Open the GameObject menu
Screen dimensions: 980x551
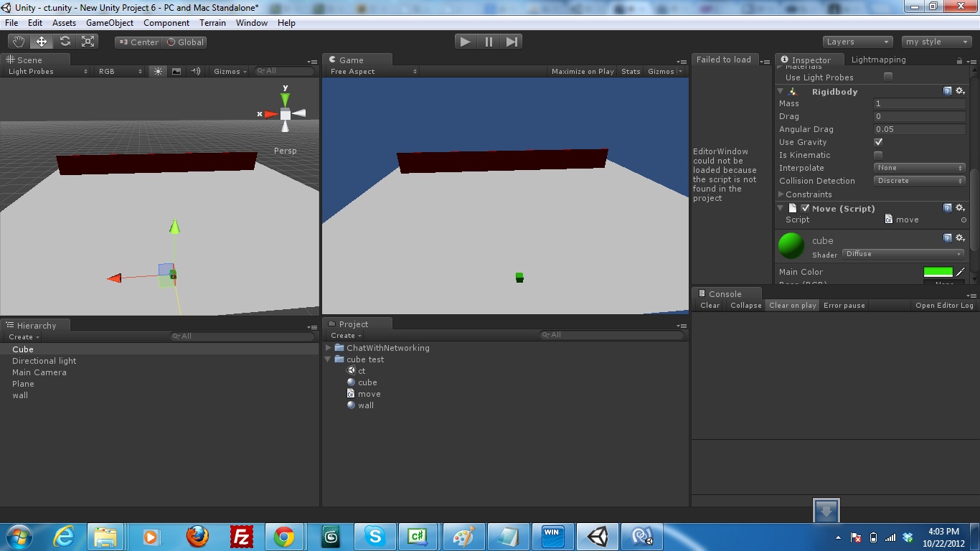coord(108,22)
